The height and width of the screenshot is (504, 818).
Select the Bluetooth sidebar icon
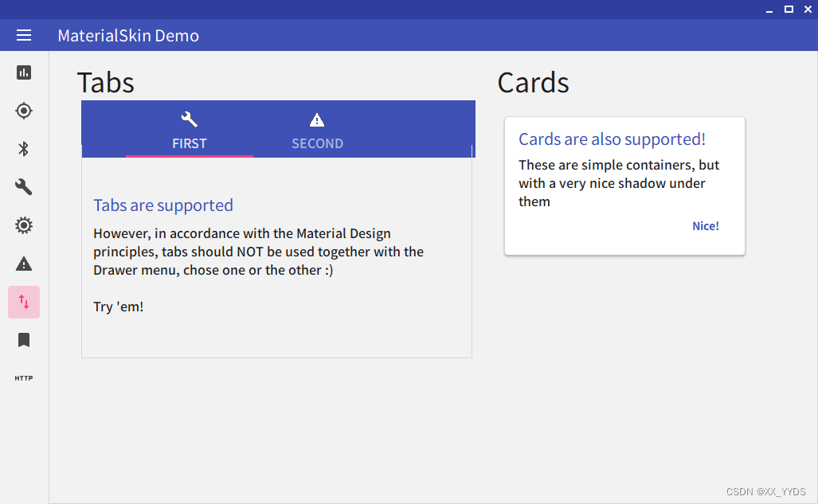[23, 149]
